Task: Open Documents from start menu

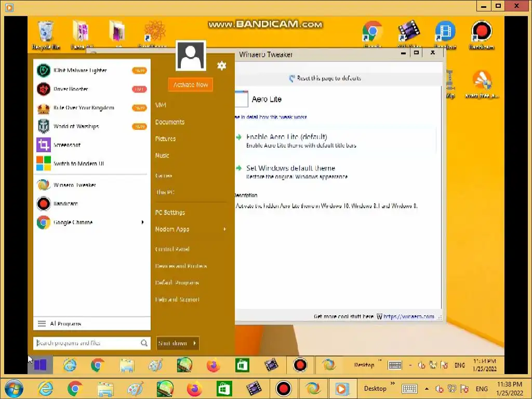Action: pos(170,122)
